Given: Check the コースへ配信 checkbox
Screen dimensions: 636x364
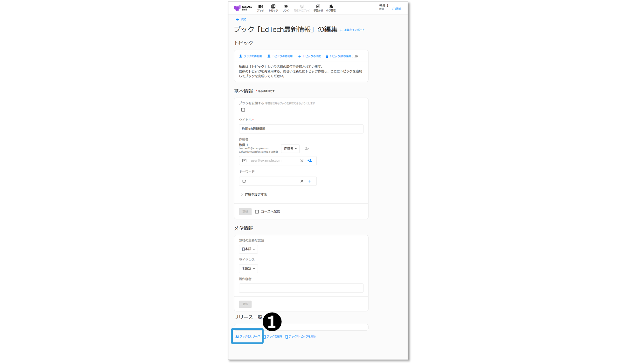Looking at the screenshot, I should click(x=257, y=212).
